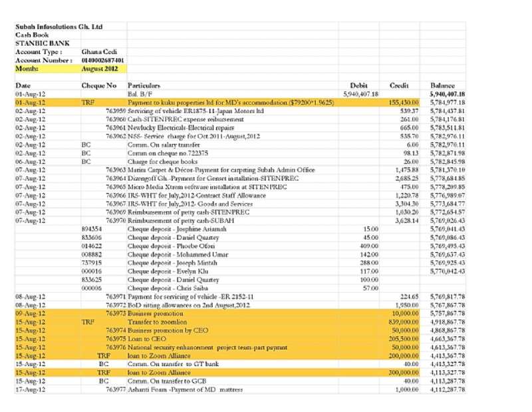Click the debit amount 5,940,407.18
Image resolution: width=532 pixels, height=412 pixels.
click(360, 94)
